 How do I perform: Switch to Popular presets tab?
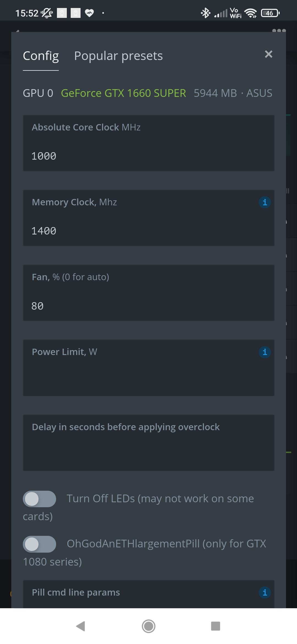pyautogui.click(x=119, y=56)
